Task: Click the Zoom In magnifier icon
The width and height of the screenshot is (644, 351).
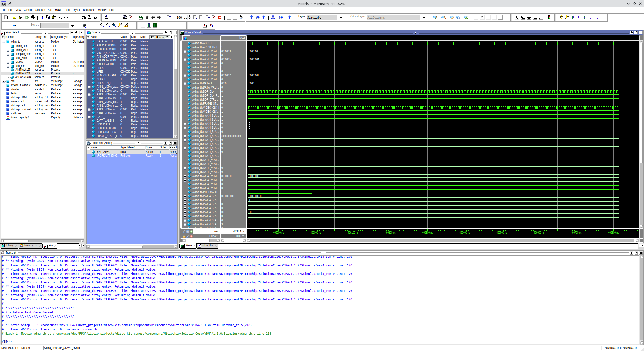Action: click(102, 25)
